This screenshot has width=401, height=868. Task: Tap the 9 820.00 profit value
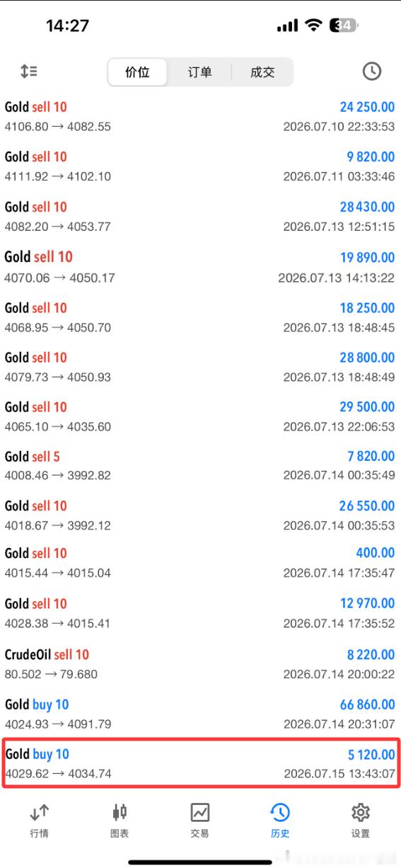366,157
